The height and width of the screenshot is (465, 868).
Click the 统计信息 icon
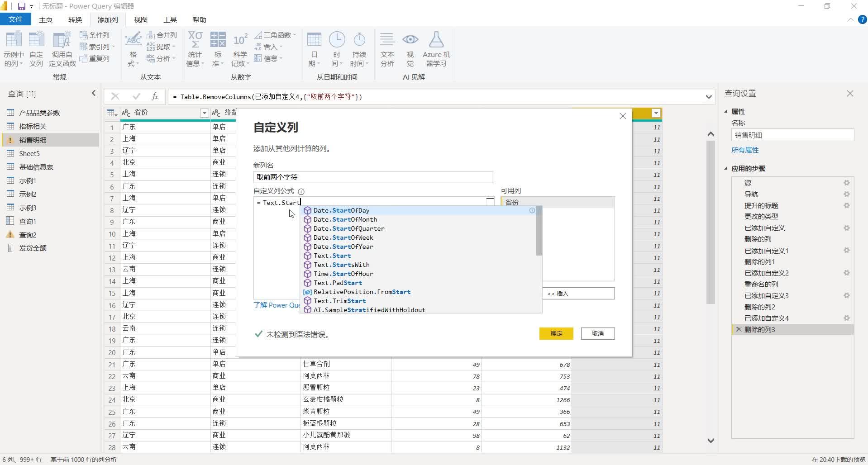pyautogui.click(x=195, y=47)
